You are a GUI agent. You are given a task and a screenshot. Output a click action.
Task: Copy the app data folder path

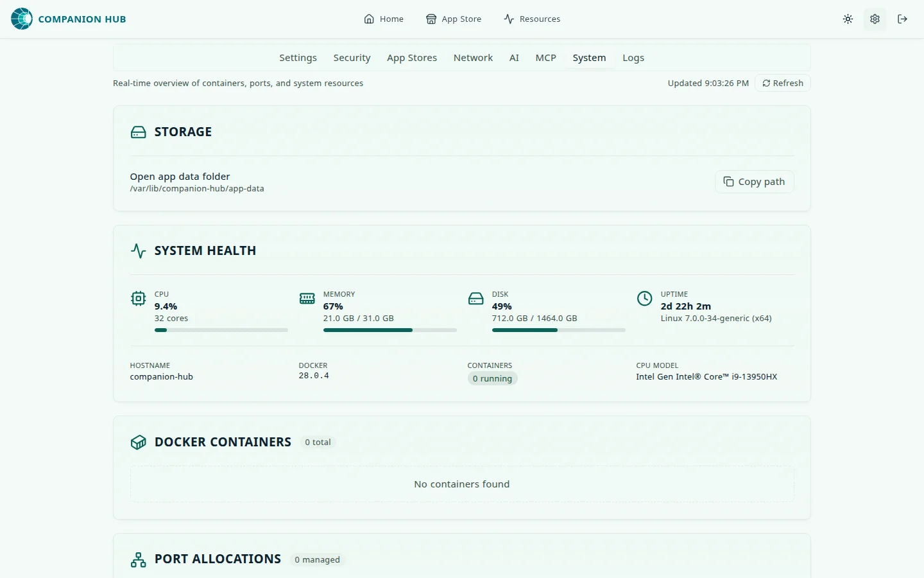point(755,182)
